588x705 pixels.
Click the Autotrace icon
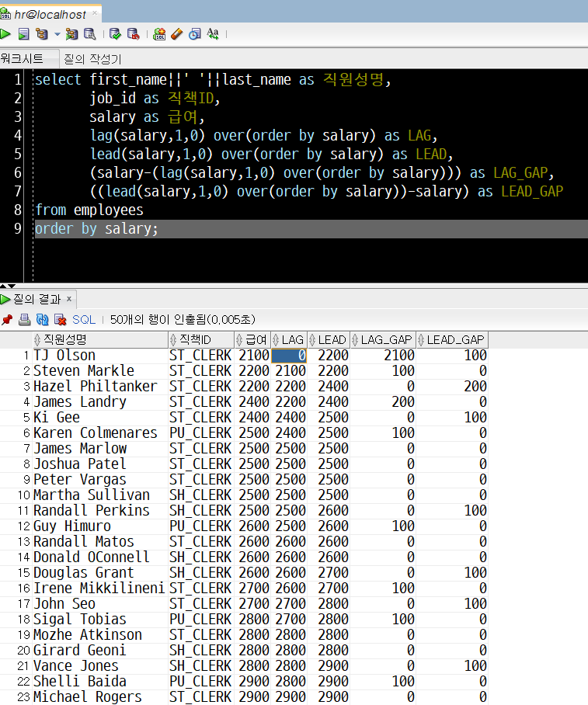(x=71, y=33)
